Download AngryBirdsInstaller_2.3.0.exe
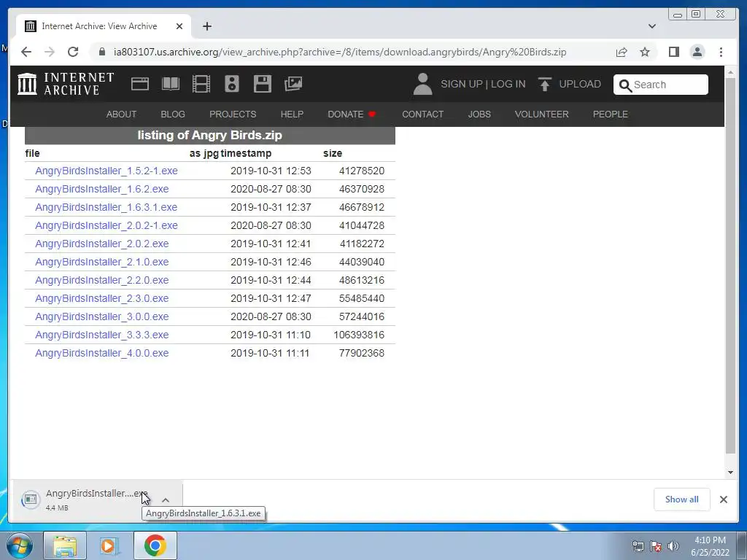Image resolution: width=747 pixels, height=560 pixels. (102, 298)
